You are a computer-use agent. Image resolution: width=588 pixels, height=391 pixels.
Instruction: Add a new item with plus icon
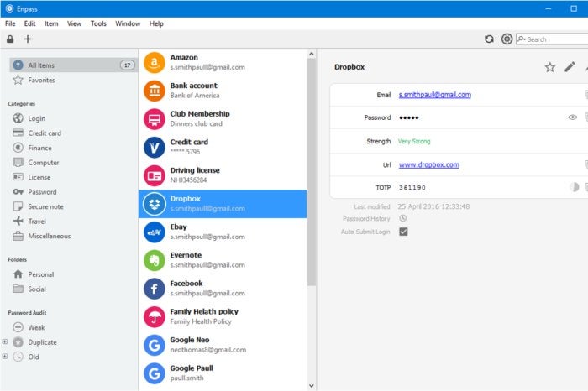coord(28,39)
